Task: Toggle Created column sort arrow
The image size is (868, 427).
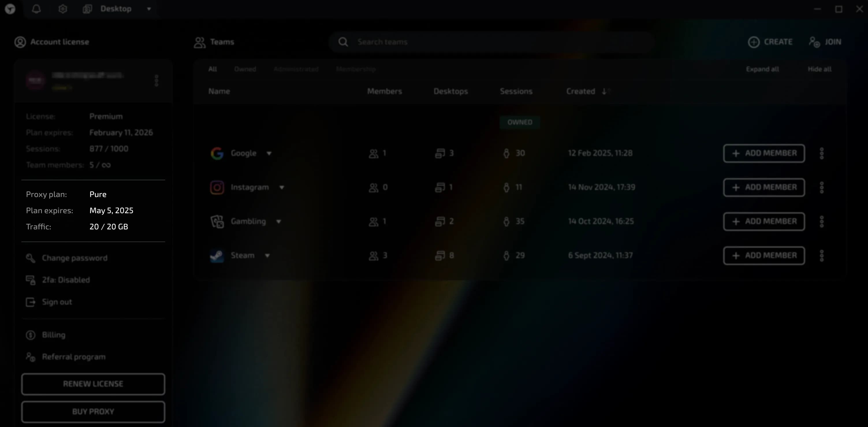Action: tap(604, 91)
